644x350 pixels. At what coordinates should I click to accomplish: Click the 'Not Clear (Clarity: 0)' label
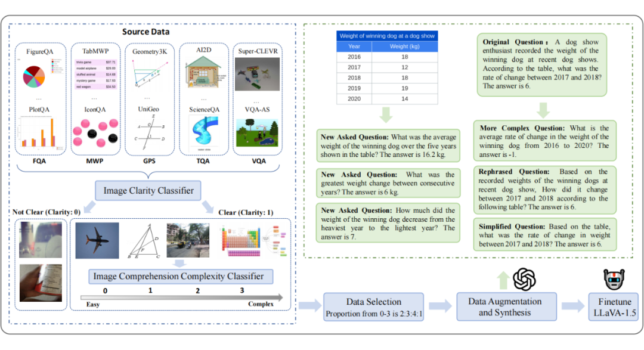pos(47,212)
